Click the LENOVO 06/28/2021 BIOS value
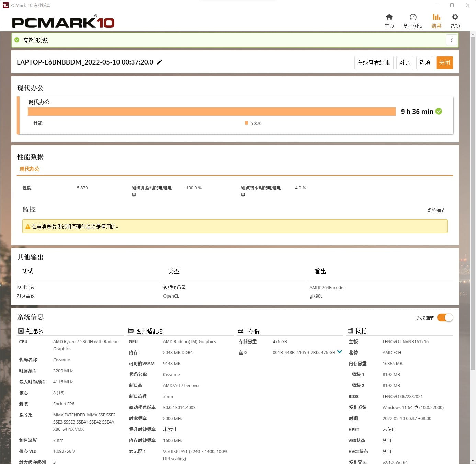This screenshot has width=476, height=464. [x=403, y=396]
